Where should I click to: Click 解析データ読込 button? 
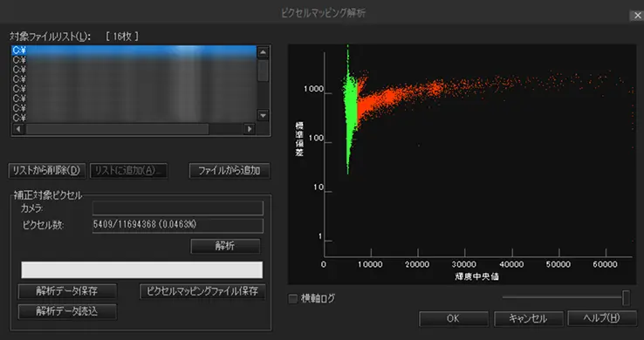[x=67, y=311]
